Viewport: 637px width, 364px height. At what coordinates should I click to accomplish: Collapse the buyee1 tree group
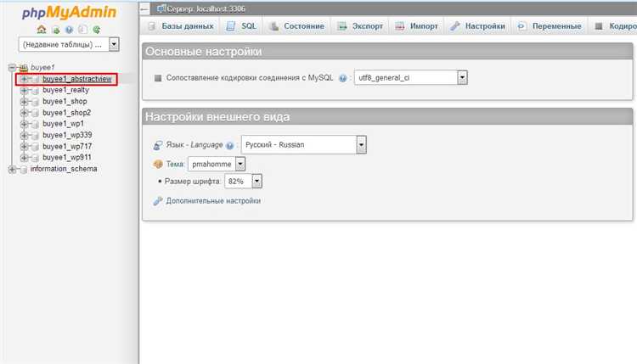(x=12, y=67)
